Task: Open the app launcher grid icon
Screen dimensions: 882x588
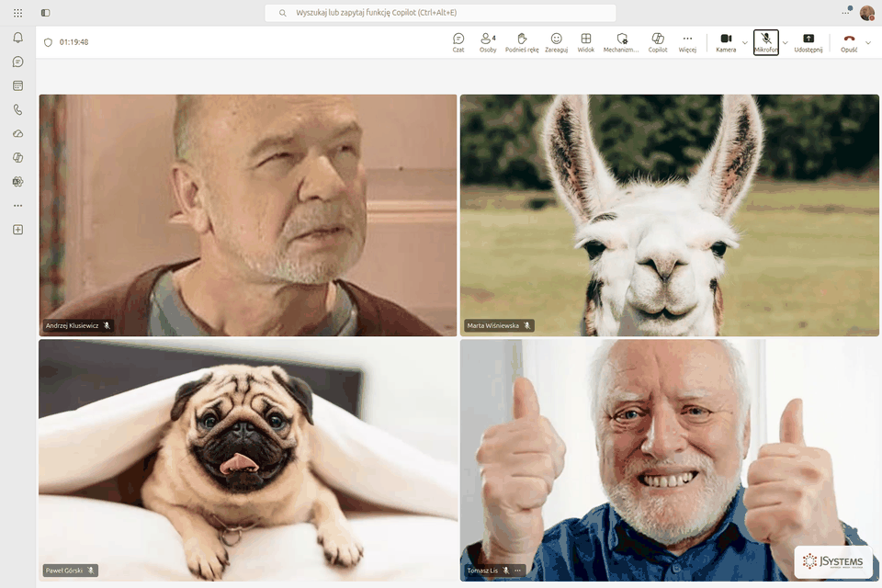Action: click(x=18, y=12)
